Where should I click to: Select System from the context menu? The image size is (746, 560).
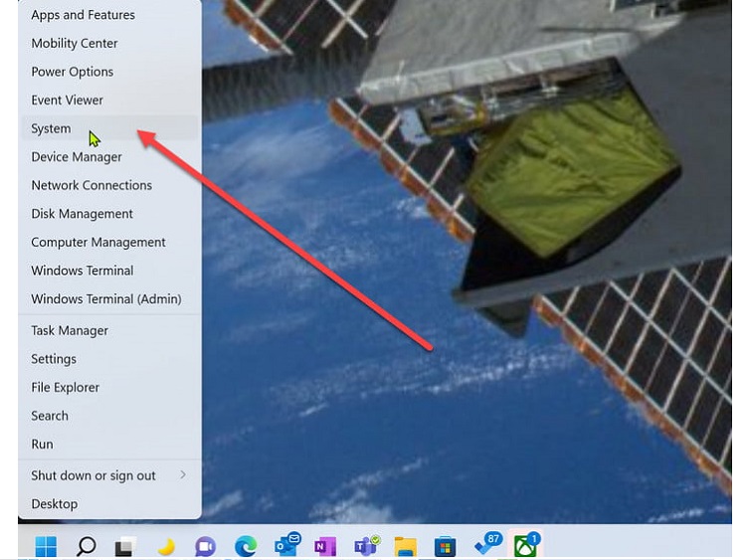click(x=51, y=128)
